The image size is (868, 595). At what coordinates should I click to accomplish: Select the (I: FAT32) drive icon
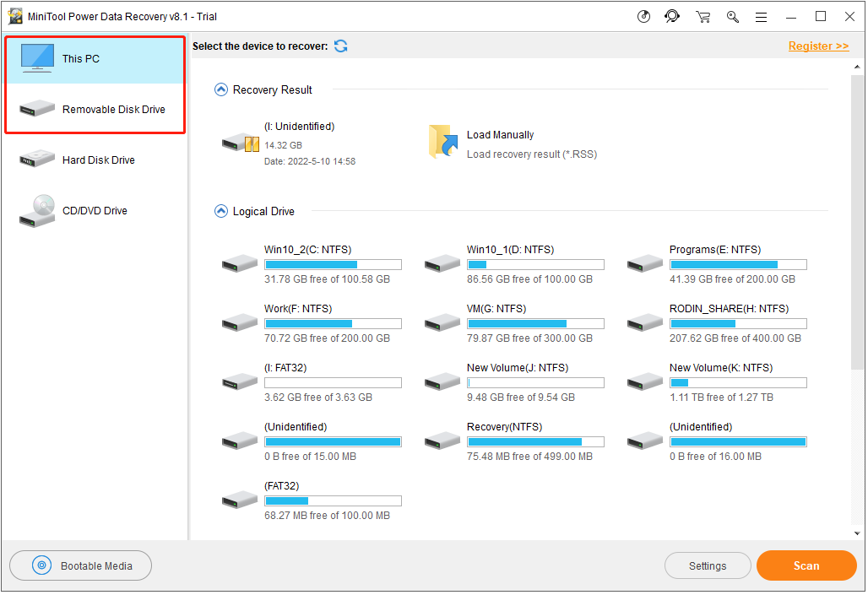point(240,382)
